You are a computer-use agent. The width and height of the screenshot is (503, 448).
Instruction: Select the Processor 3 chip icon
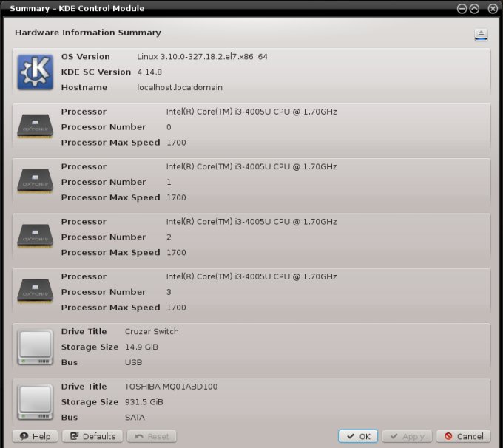coord(35,291)
